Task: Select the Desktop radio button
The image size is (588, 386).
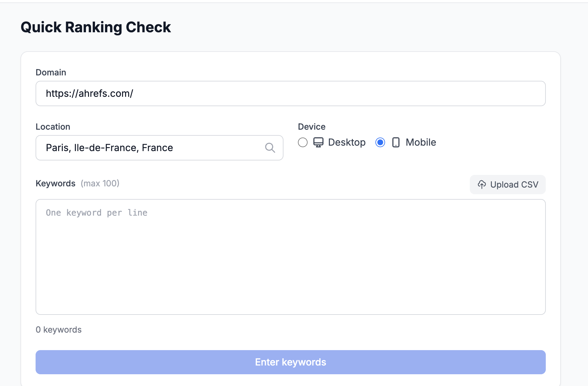Action: click(x=303, y=142)
